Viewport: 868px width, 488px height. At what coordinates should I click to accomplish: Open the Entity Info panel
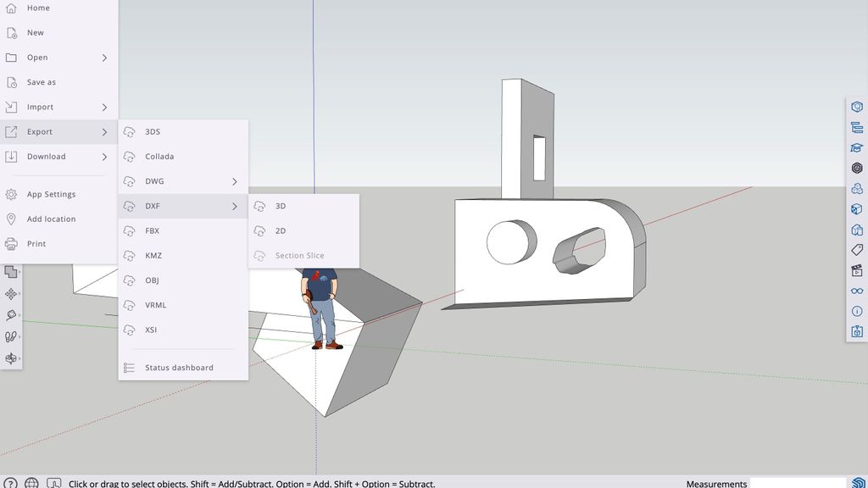coord(856,106)
